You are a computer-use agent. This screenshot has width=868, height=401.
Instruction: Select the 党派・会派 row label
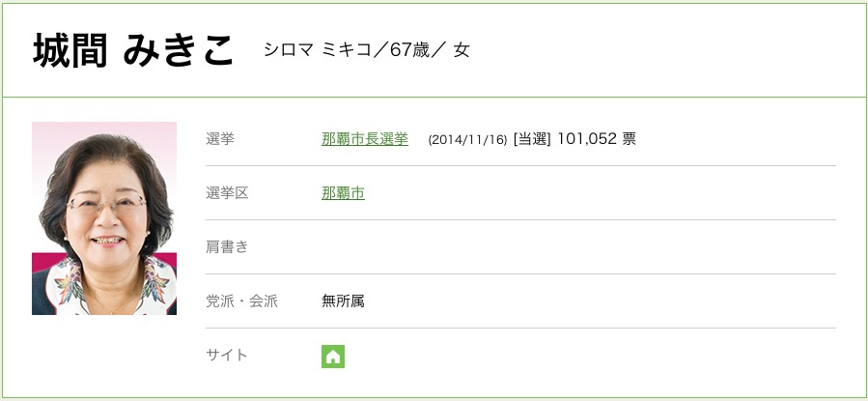pyautogui.click(x=241, y=301)
